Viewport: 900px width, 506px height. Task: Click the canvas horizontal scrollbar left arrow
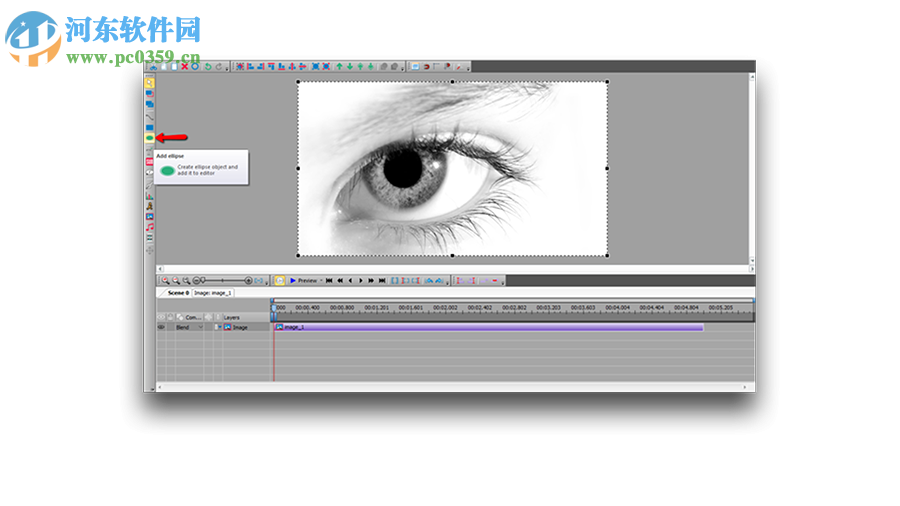160,268
